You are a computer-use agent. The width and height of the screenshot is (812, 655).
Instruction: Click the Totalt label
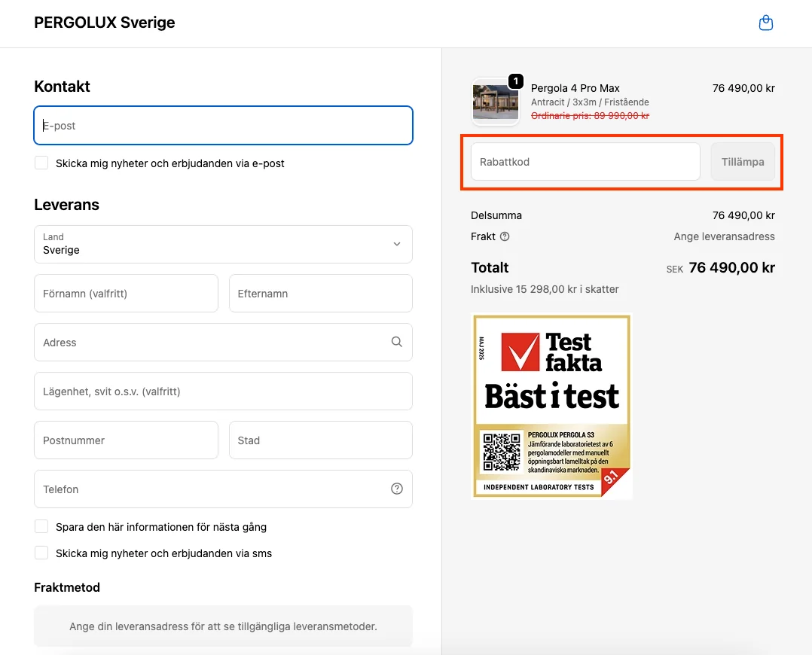pyautogui.click(x=490, y=268)
